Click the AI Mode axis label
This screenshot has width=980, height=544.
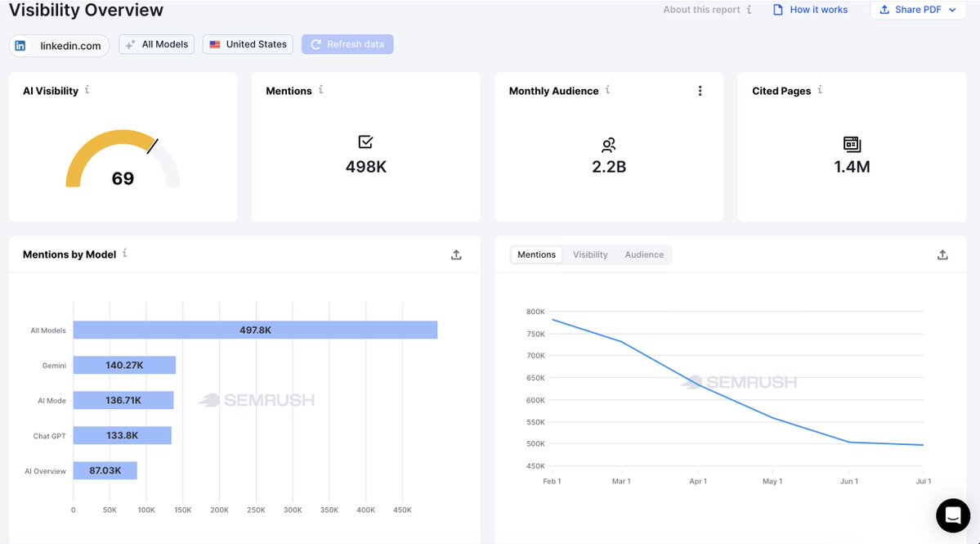pos(51,401)
